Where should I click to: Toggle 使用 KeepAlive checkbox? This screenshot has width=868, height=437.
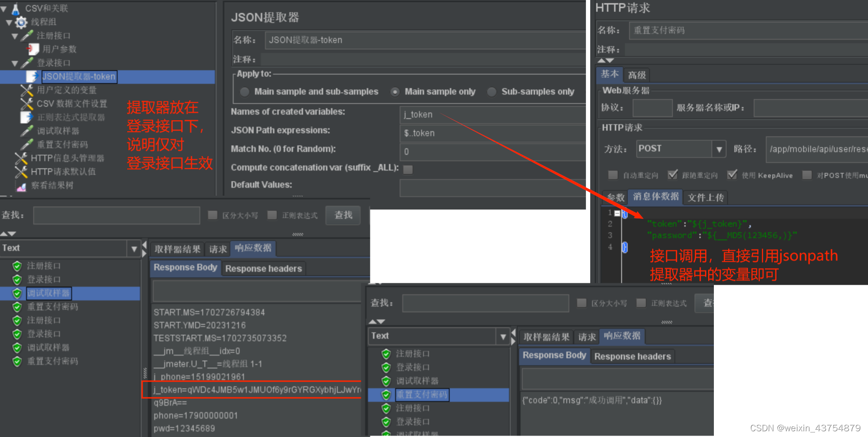732,175
